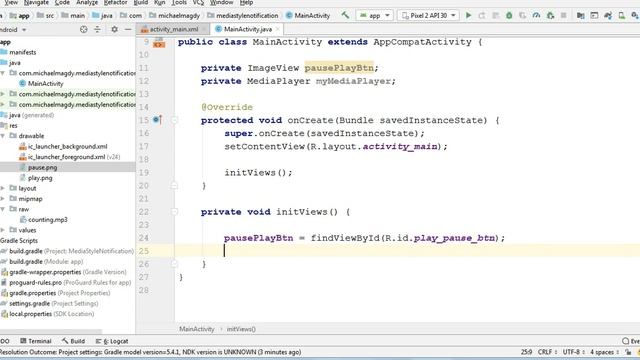Sync project with Gradle files icon
The height and width of the screenshot is (360, 640).
(608, 16)
